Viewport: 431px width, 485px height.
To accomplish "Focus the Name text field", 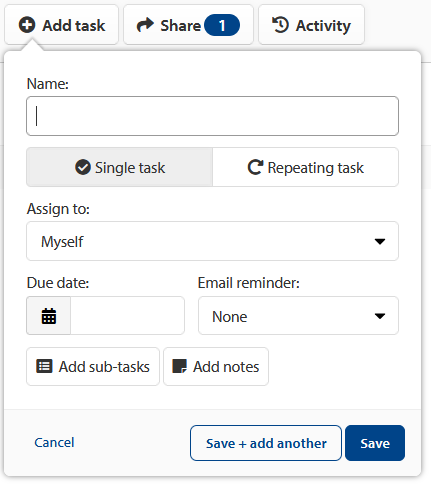I will click(212, 116).
